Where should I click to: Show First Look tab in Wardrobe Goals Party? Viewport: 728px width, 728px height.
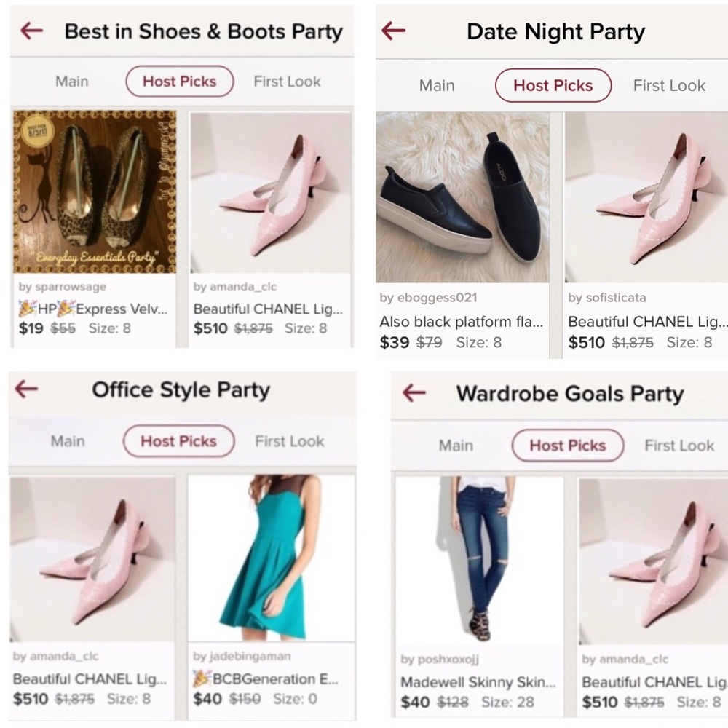[x=678, y=445]
